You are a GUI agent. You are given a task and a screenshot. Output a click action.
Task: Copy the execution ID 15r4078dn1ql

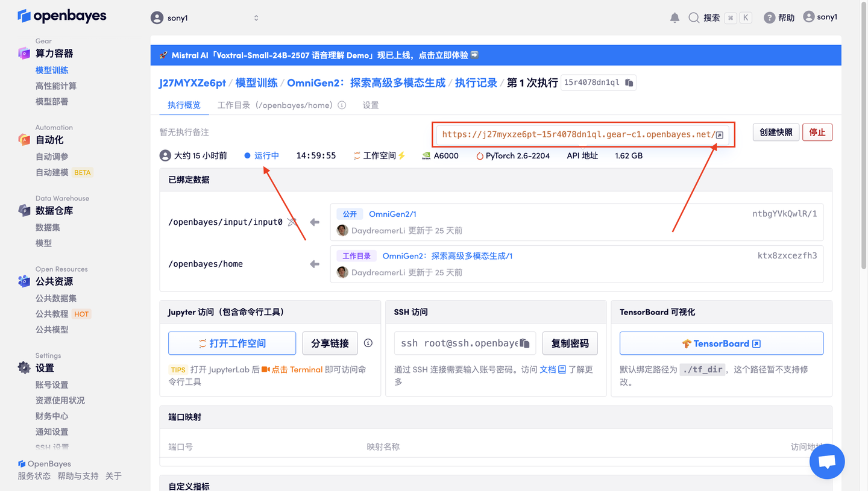pyautogui.click(x=629, y=83)
